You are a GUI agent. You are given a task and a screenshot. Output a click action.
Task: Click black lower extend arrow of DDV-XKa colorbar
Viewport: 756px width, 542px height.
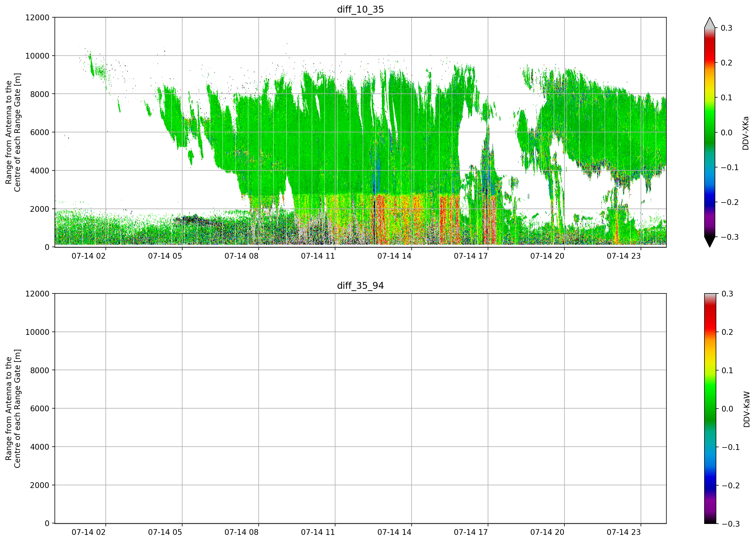click(710, 242)
